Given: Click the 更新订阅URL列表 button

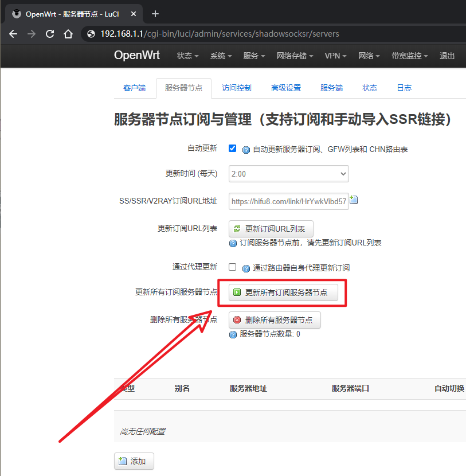Looking at the screenshot, I should pyautogui.click(x=271, y=229).
